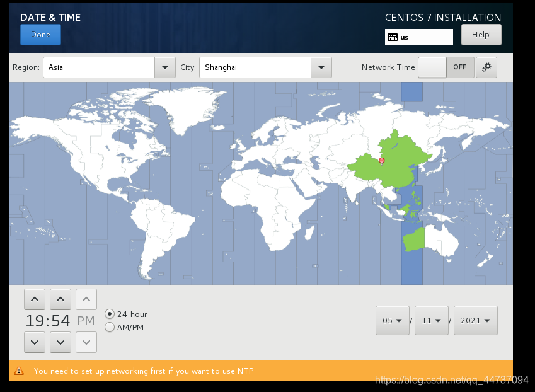
Task: Click the Done button
Action: coord(40,35)
